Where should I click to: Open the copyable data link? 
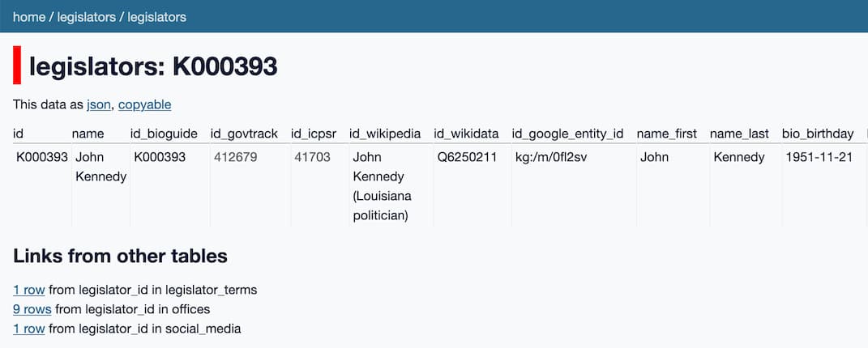click(x=144, y=104)
